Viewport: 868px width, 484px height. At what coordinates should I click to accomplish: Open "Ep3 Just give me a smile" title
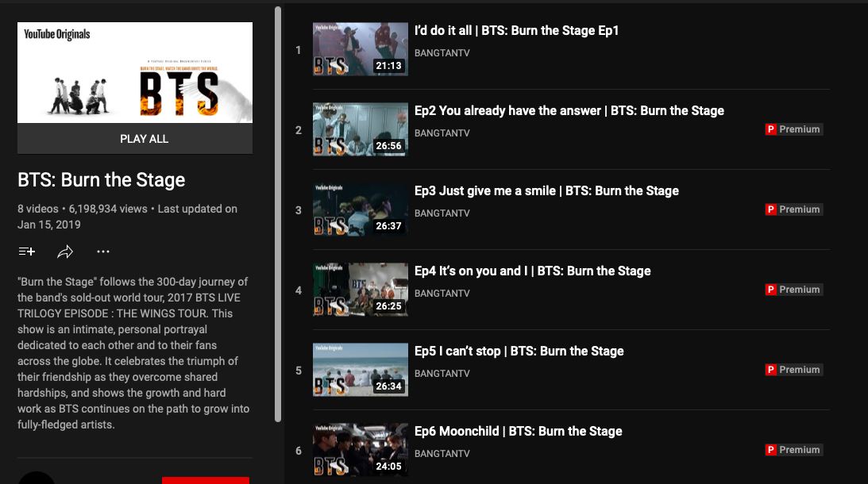click(546, 191)
